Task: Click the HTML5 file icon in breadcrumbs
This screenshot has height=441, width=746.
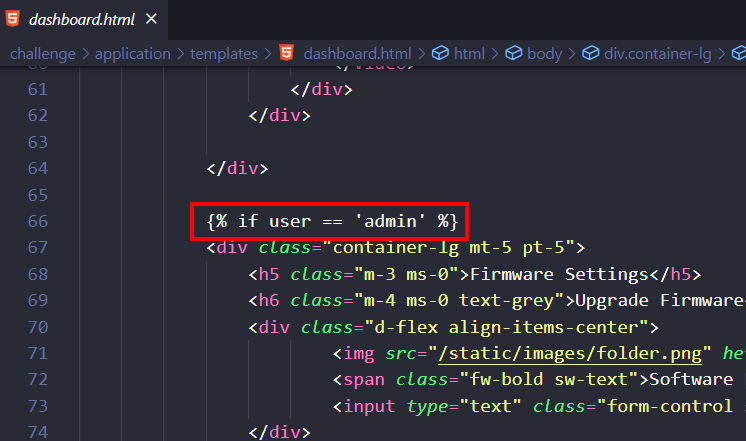Action: pyautogui.click(x=286, y=54)
